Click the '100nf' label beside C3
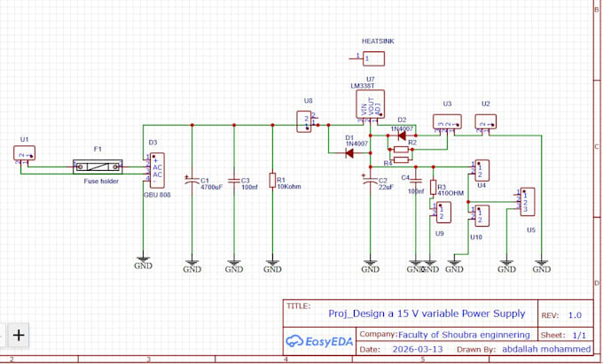 249,187
